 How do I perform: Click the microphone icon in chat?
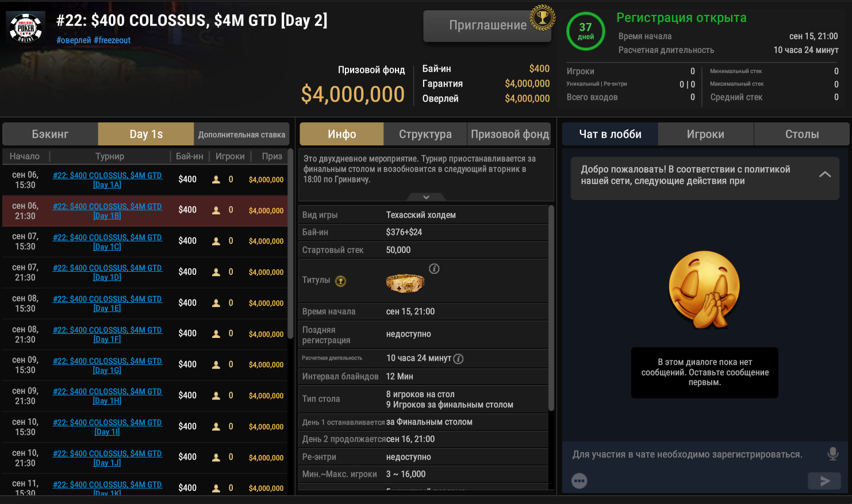832,454
